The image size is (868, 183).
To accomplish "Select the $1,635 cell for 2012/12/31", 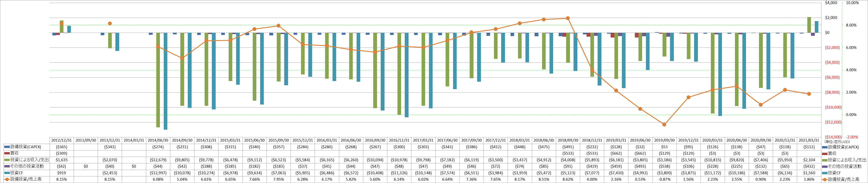I will click(x=61, y=160).
